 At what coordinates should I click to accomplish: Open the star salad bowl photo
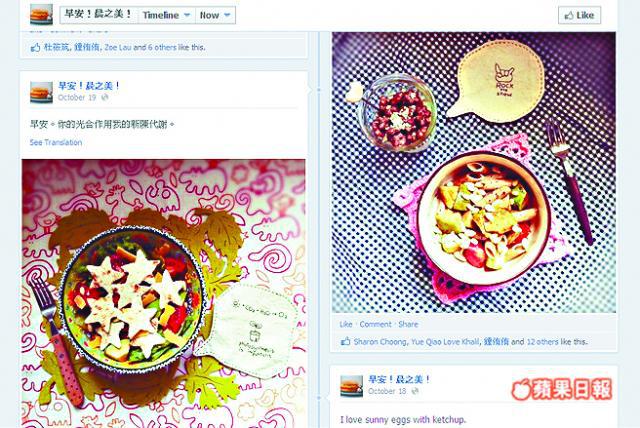[163, 293]
